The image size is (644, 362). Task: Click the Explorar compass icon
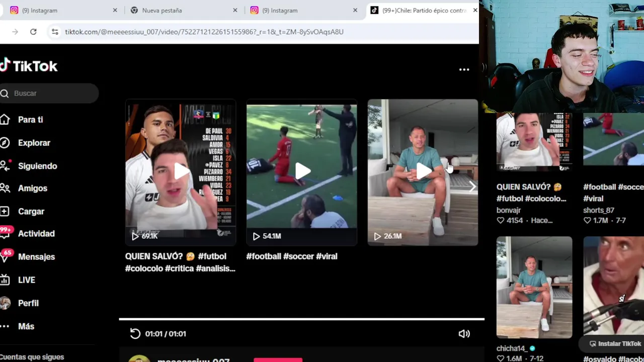click(x=5, y=143)
